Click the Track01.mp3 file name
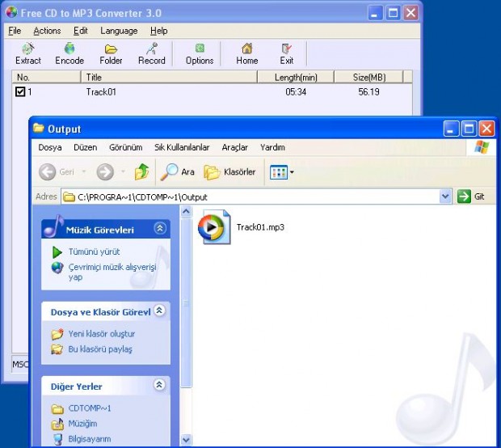Image resolution: width=501 pixels, height=448 pixels. coord(260,227)
